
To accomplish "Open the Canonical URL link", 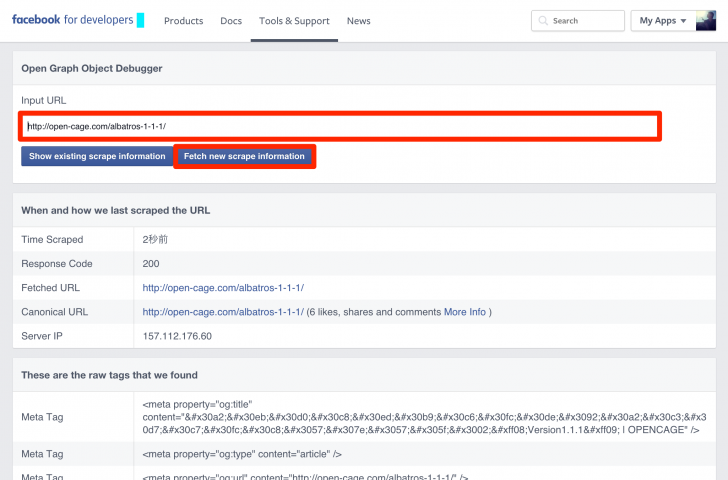I will 223,312.
